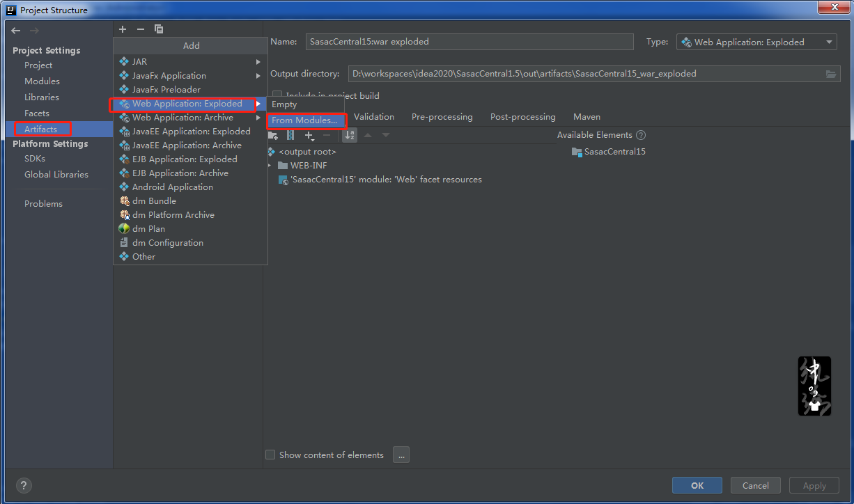The width and height of the screenshot is (854, 504).
Task: Select JavaEE Application: Exploded entry
Action: (190, 132)
